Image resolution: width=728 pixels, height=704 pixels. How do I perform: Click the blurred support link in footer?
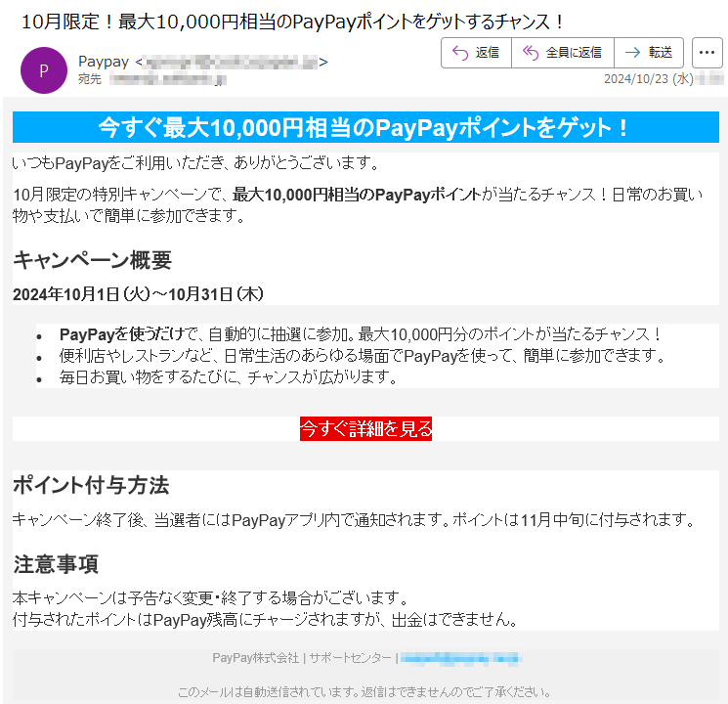tap(460, 658)
